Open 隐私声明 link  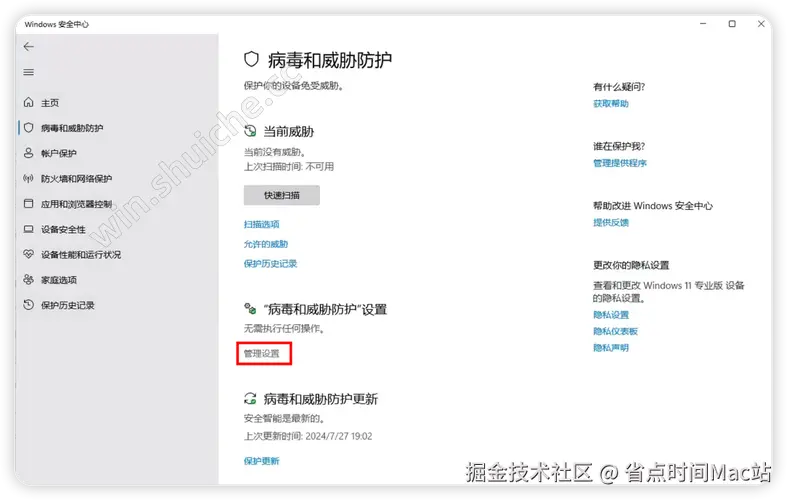[x=611, y=347]
